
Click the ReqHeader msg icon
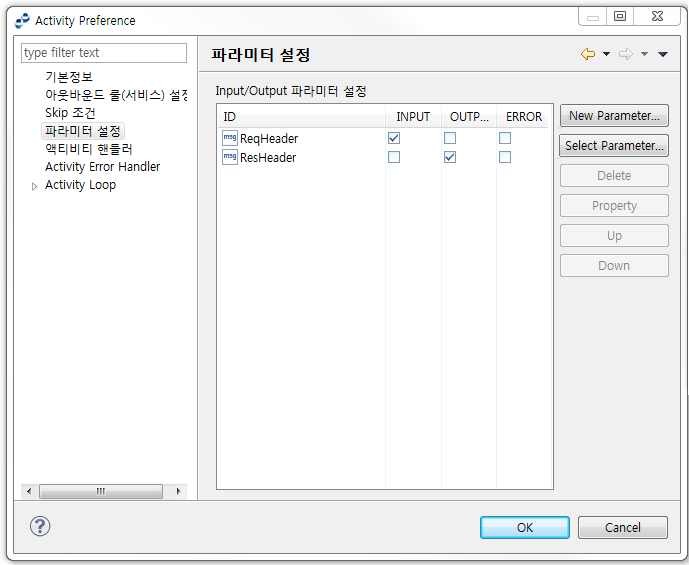[x=229, y=138]
